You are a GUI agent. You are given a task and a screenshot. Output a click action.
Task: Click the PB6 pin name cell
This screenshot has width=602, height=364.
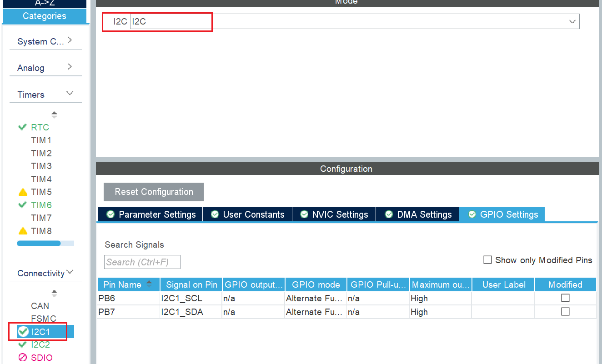click(x=129, y=299)
